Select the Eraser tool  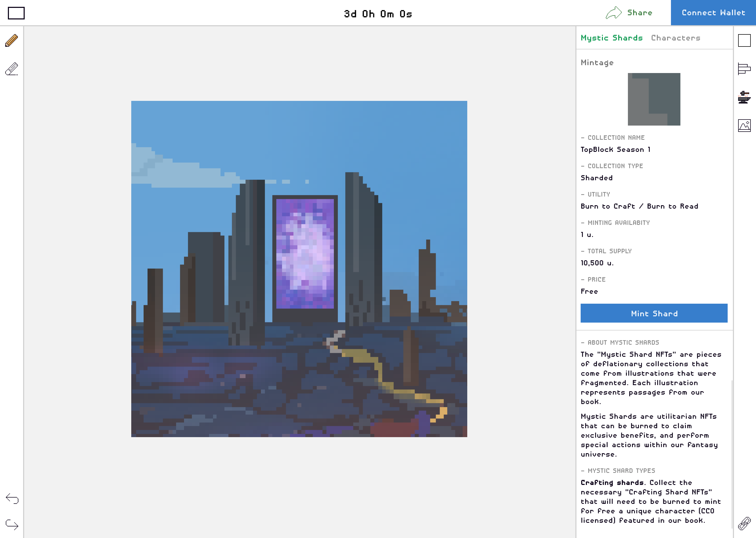12,69
